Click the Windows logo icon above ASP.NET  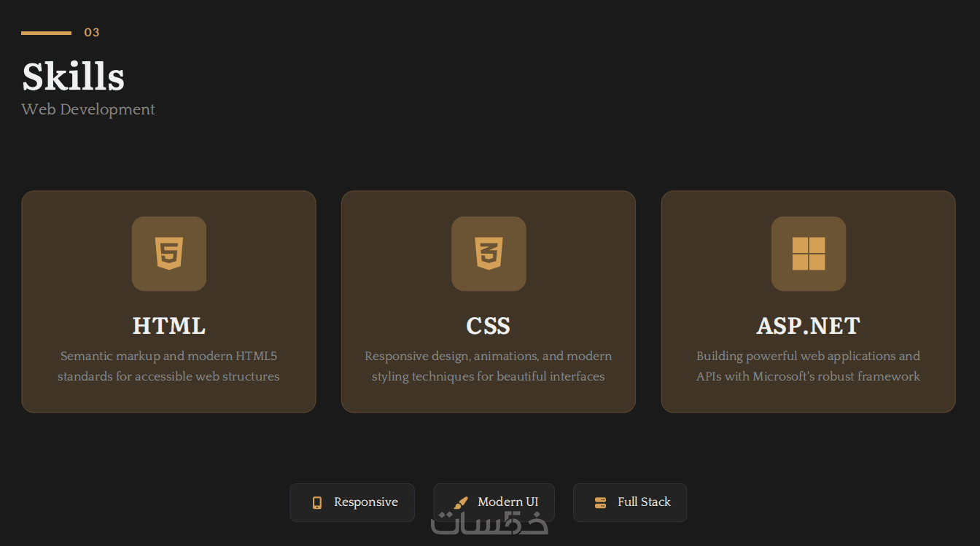coord(808,254)
